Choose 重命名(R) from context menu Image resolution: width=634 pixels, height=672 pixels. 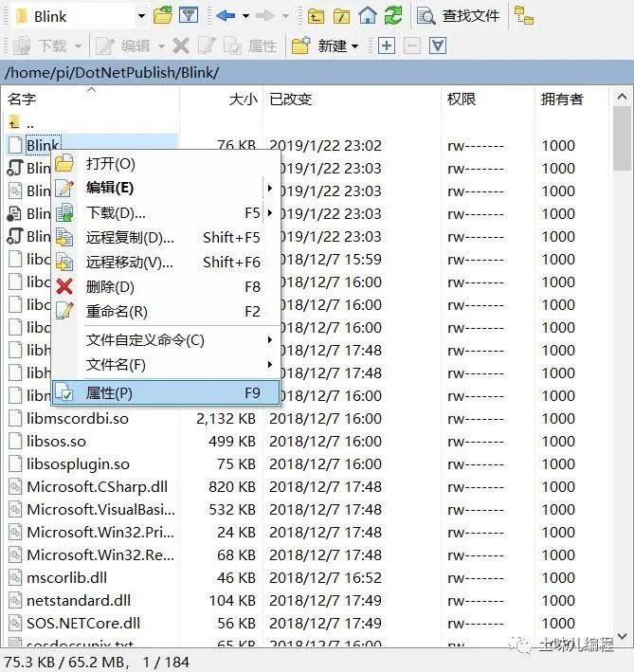coord(166,311)
